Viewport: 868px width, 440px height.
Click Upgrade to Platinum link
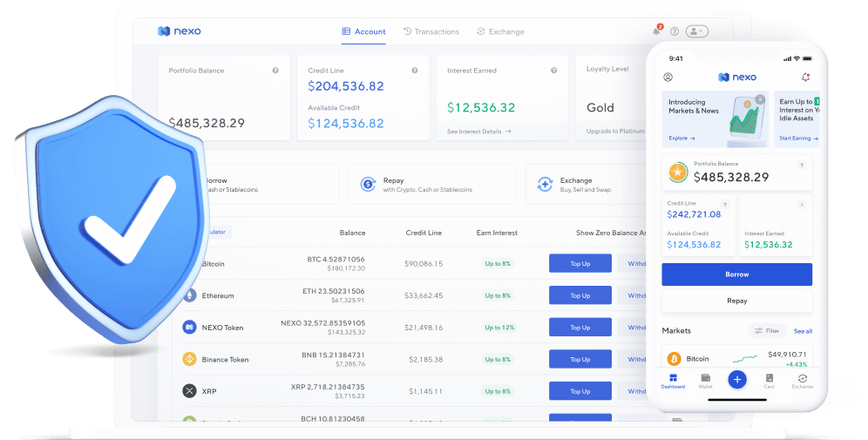pos(615,132)
